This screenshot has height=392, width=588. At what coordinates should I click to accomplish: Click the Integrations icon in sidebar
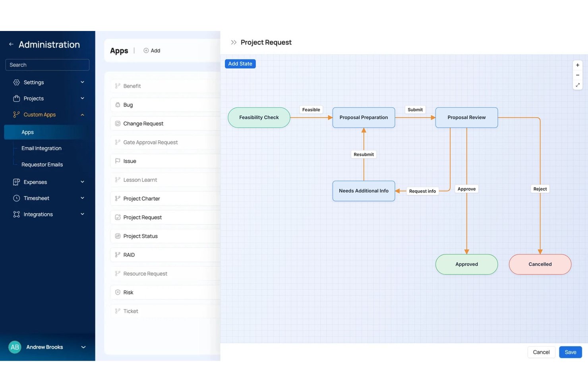click(16, 214)
